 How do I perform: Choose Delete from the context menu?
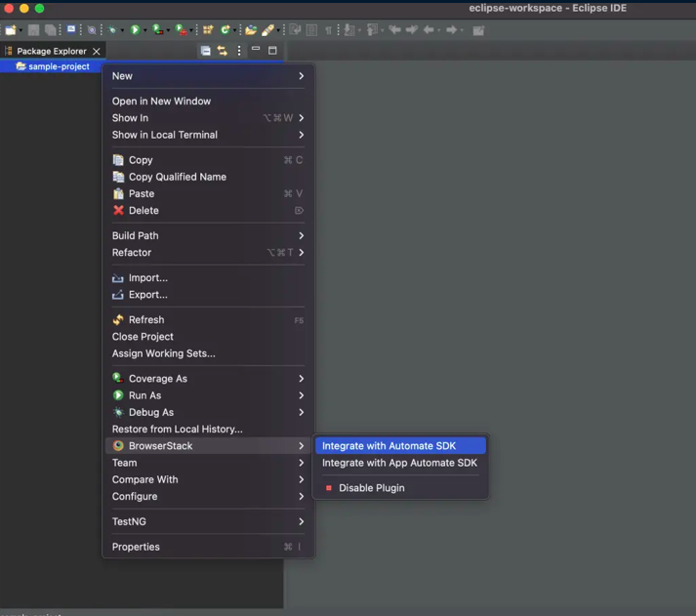point(208,211)
